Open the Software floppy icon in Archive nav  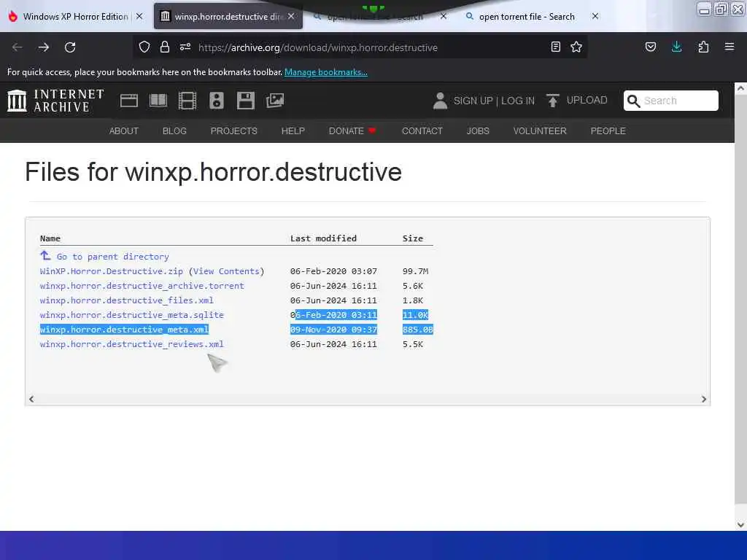[x=245, y=101]
